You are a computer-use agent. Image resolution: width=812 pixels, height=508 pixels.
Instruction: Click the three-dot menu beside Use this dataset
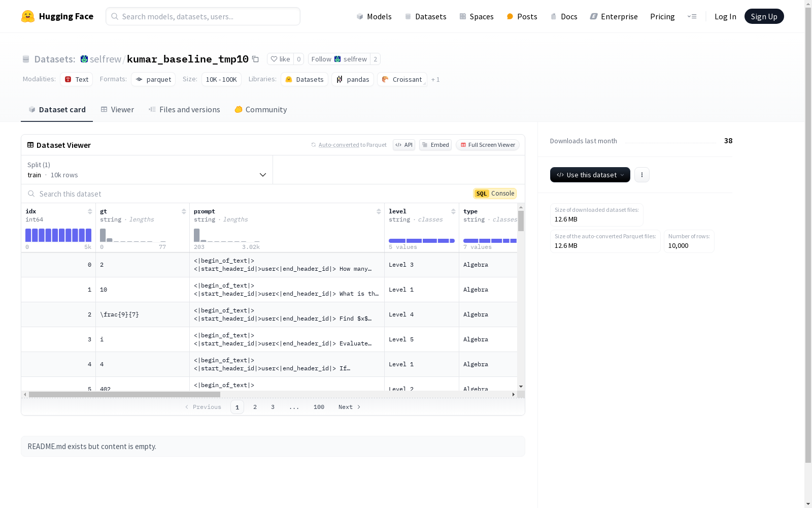[642, 175]
